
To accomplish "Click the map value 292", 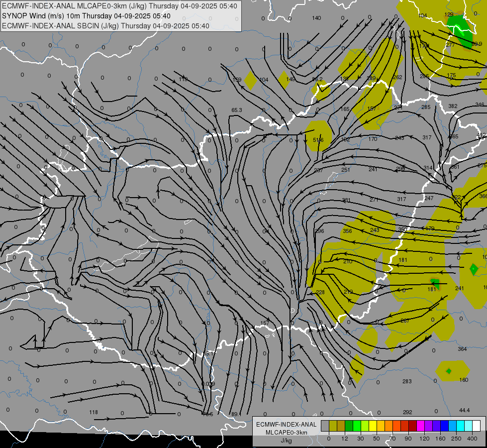I will (407, 412).
